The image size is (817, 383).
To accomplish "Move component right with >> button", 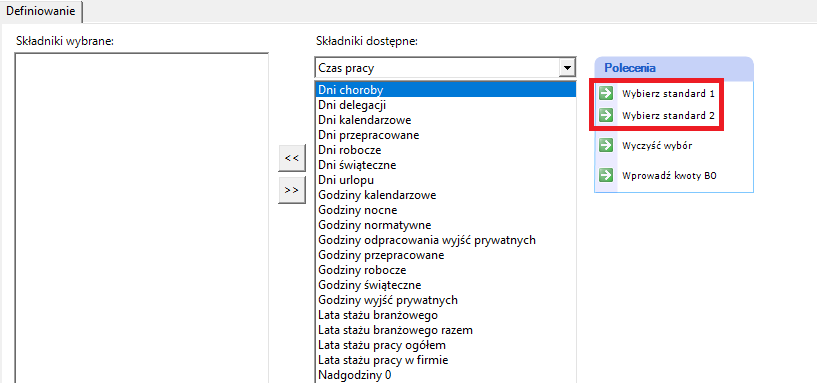I will (x=292, y=190).
